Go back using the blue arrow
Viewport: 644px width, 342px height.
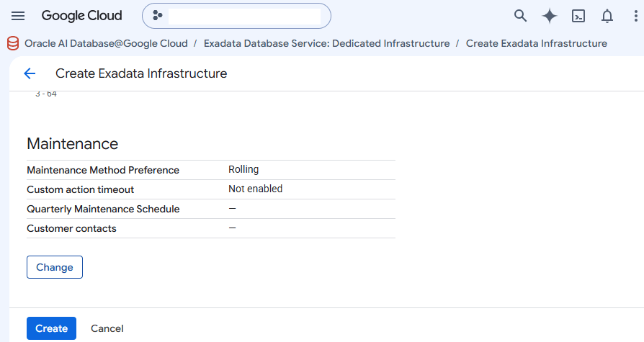30,73
